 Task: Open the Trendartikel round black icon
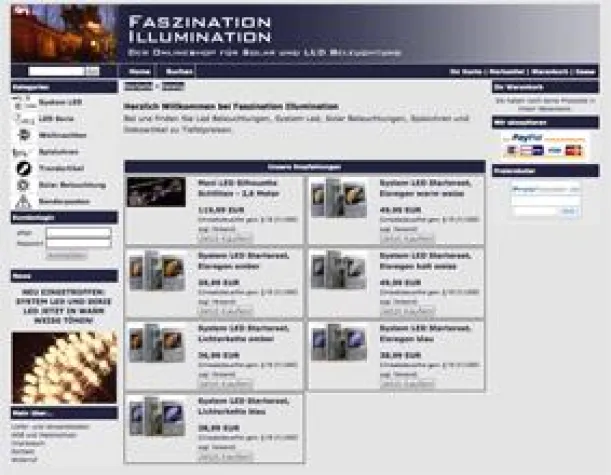(x=23, y=168)
